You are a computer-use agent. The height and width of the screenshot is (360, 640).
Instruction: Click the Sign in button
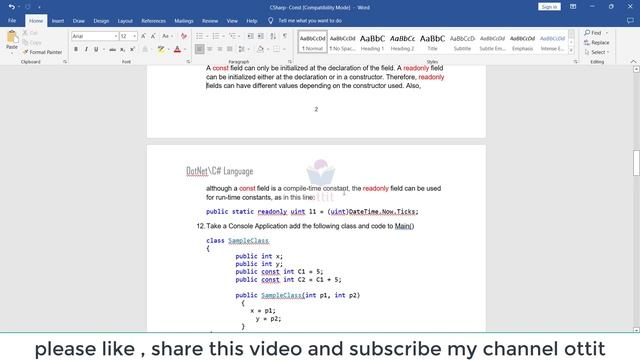[x=549, y=7]
